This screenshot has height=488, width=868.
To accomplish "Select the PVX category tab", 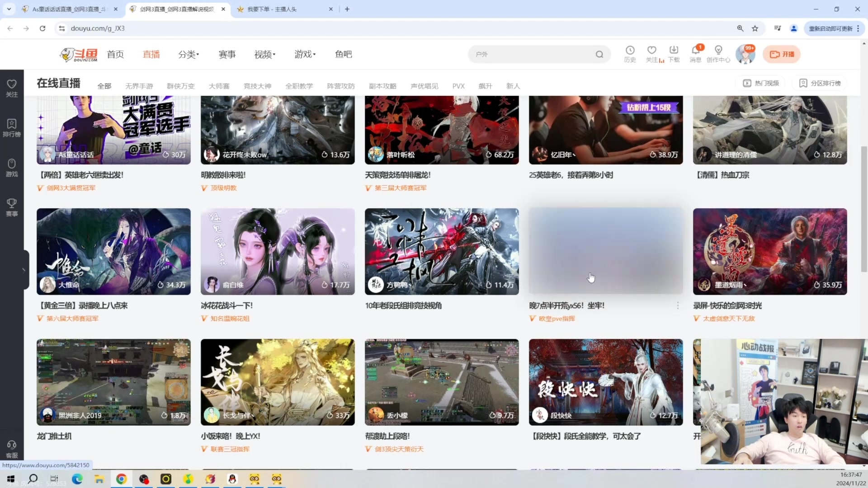I will click(458, 86).
